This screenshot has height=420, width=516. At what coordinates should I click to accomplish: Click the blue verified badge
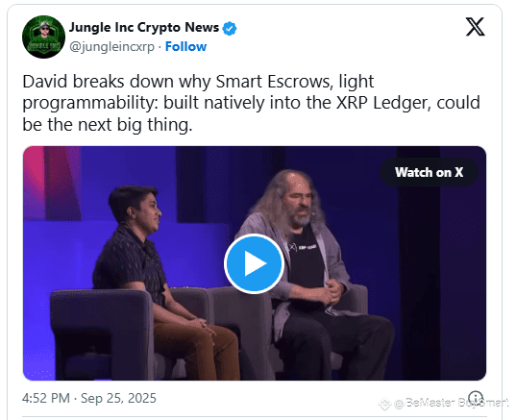tap(230, 28)
